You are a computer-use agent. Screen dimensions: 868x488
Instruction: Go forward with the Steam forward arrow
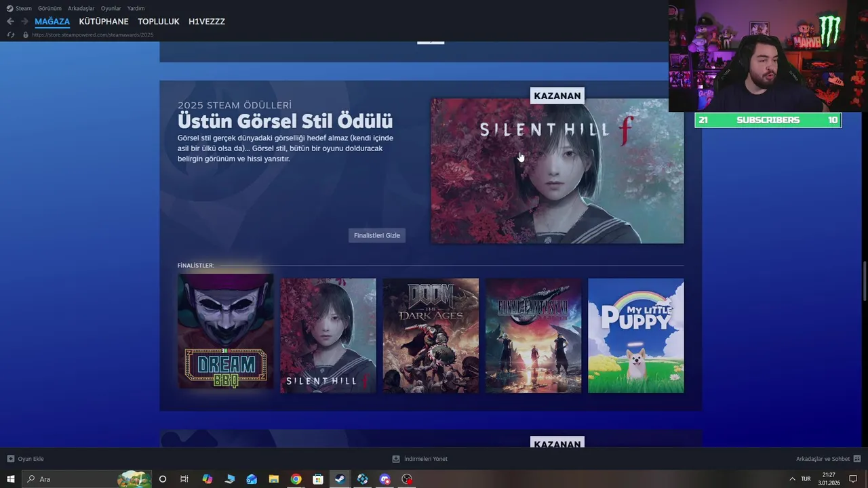tap(24, 22)
